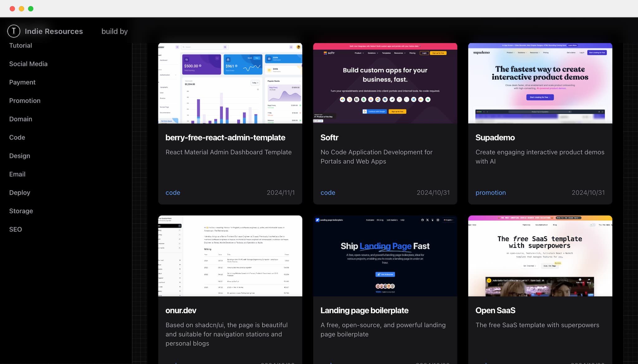Click the berry-free-react-admin-template title
The height and width of the screenshot is (364, 638).
[225, 138]
